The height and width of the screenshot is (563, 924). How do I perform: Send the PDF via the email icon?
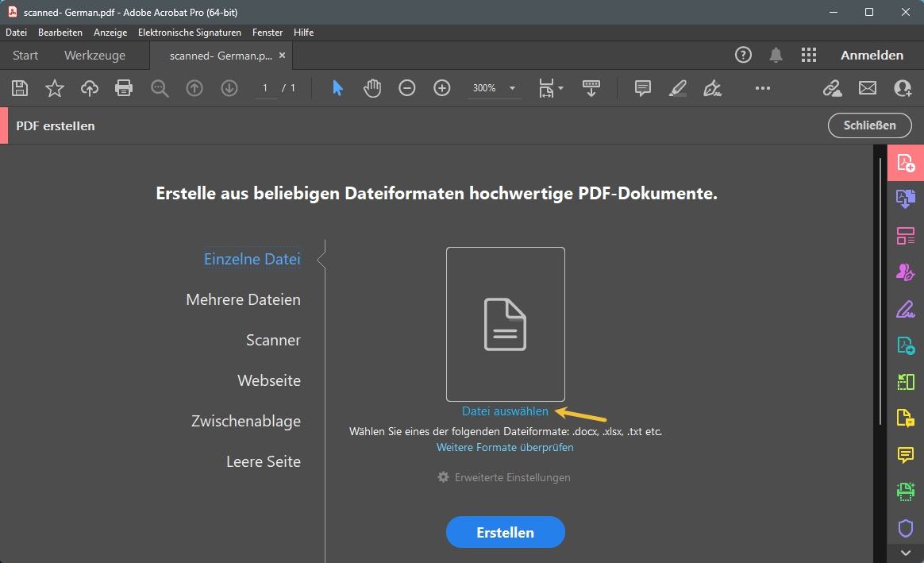pyautogui.click(x=867, y=88)
